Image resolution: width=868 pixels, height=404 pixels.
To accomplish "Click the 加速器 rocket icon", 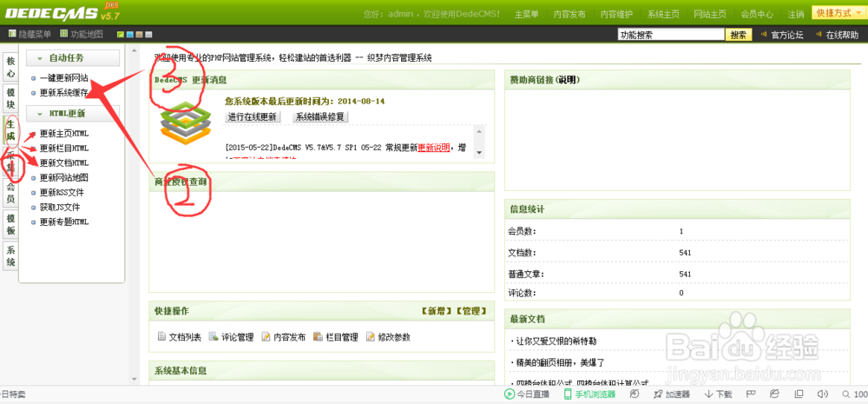I will click(658, 394).
